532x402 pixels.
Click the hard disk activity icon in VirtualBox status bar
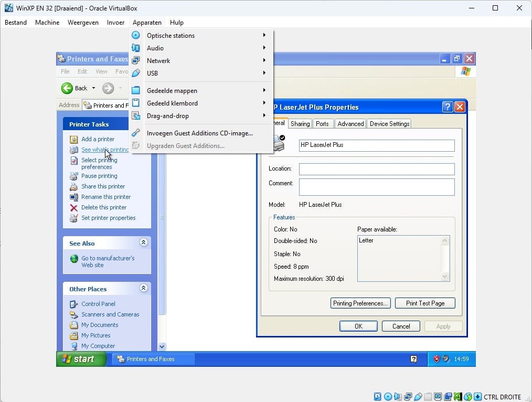point(378,397)
